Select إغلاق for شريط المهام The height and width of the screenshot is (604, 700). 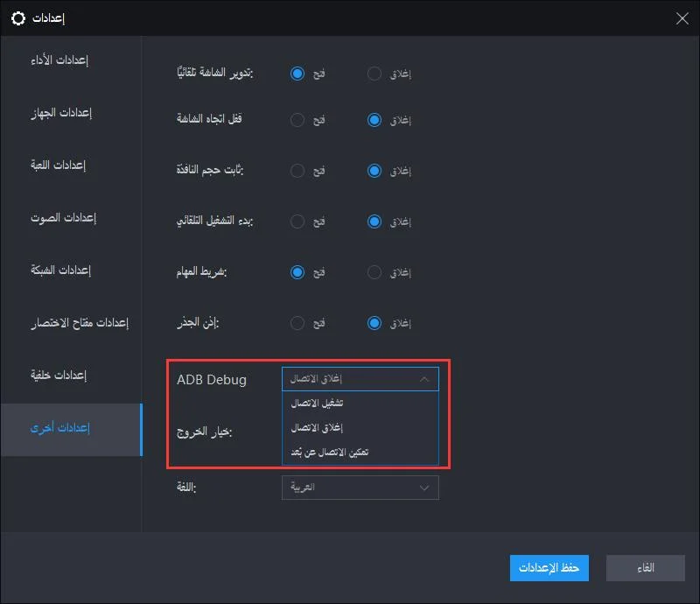(x=374, y=272)
